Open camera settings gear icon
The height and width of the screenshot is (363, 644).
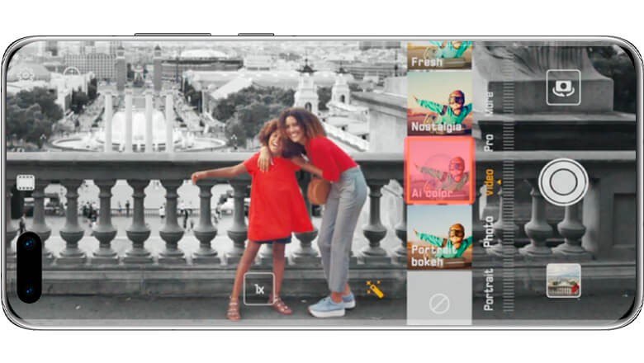[26, 74]
